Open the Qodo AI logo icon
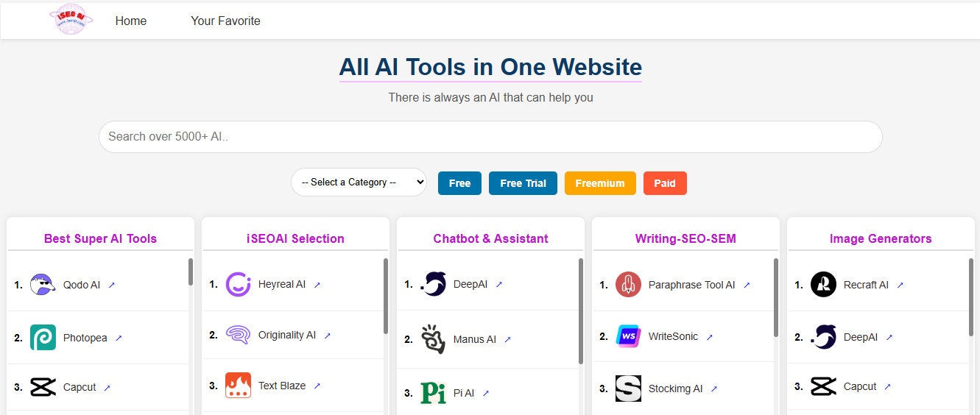Screen dimensions: 980x415 [x=43, y=285]
